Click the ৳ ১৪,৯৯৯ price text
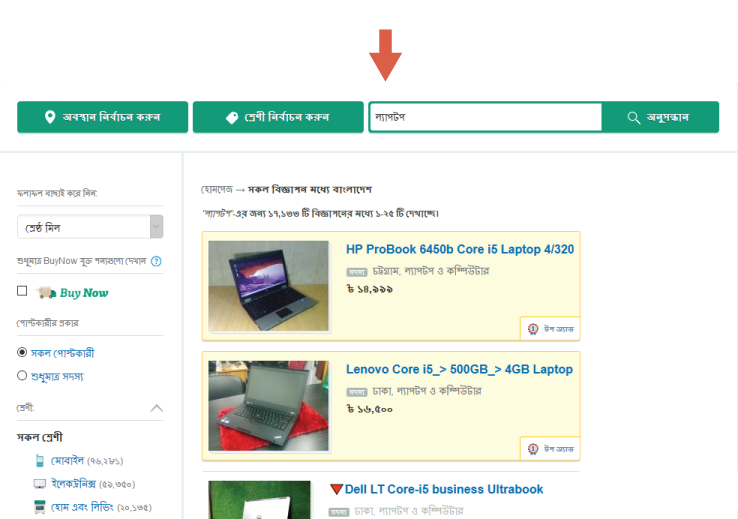Viewport: 738px width, 519px height. tap(369, 289)
